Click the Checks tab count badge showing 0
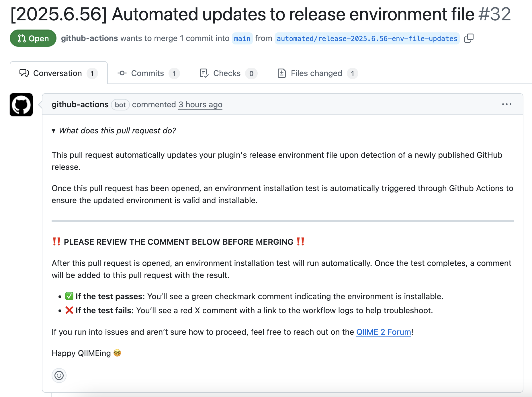 pyautogui.click(x=251, y=73)
